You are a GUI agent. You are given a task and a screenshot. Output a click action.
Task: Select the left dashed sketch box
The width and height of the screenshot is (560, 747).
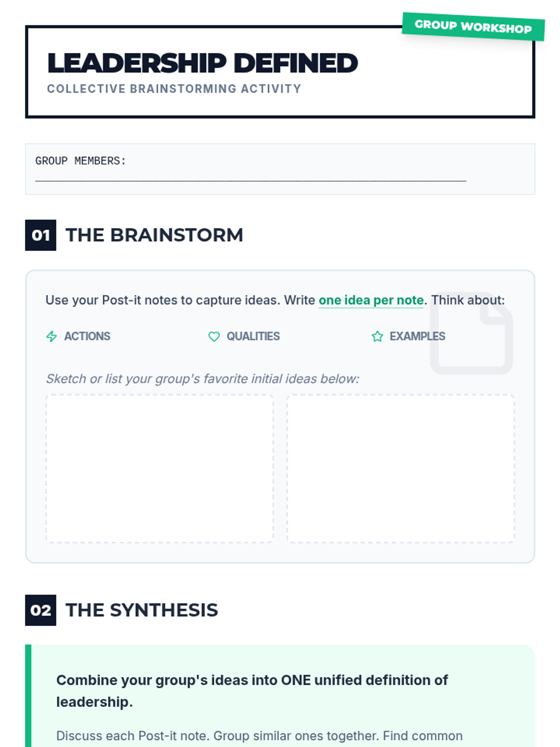pos(160,468)
